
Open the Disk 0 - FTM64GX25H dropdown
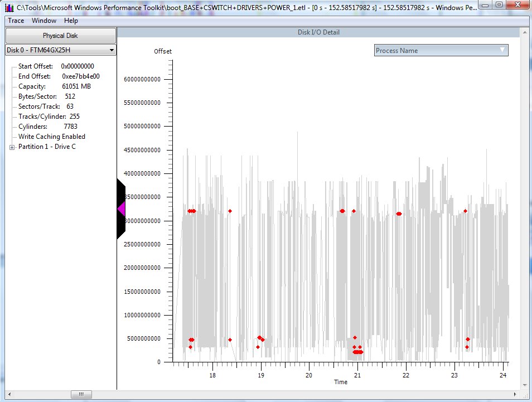coord(61,50)
